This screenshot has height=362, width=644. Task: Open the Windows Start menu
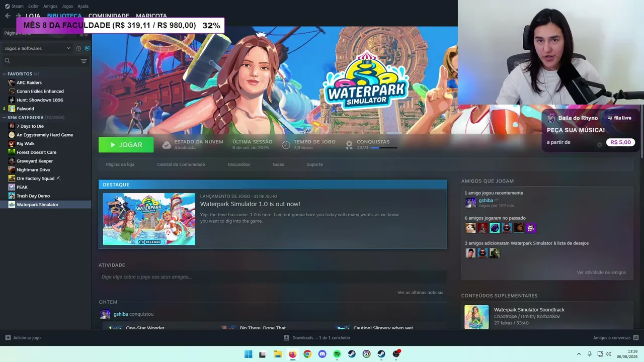click(x=248, y=354)
